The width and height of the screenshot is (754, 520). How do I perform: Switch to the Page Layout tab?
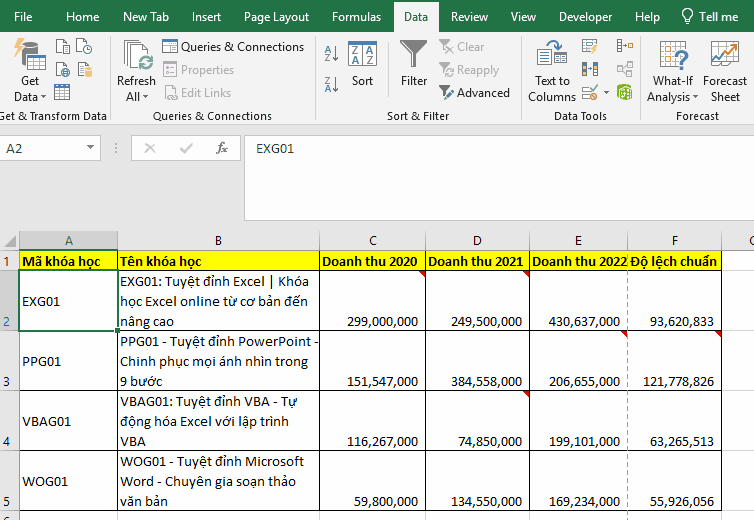point(276,17)
